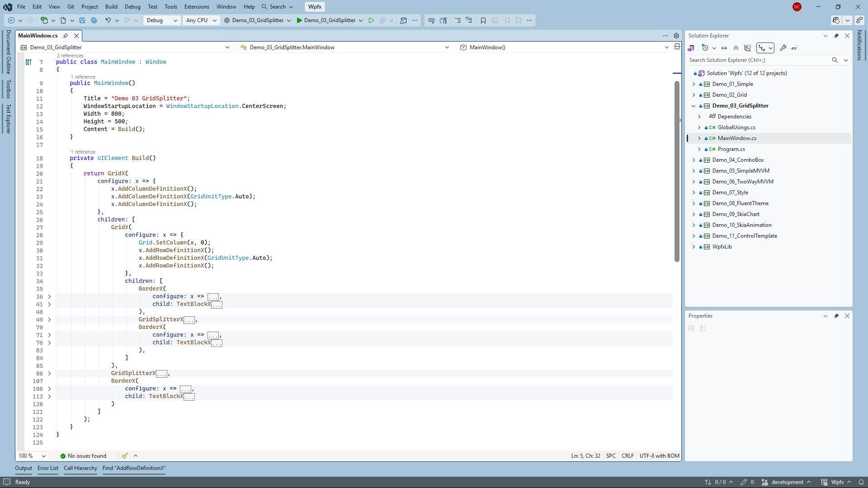Open the Demo_03_GridSplitter startup project dropdown
Viewport: 868px width, 488px height.
pyautogui.click(x=258, y=20)
